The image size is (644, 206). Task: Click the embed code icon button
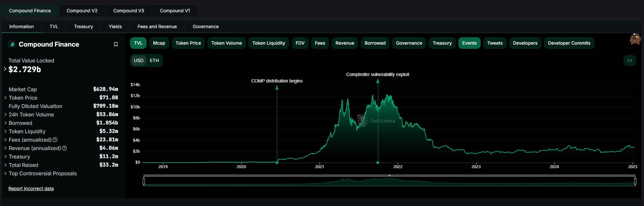(629, 60)
